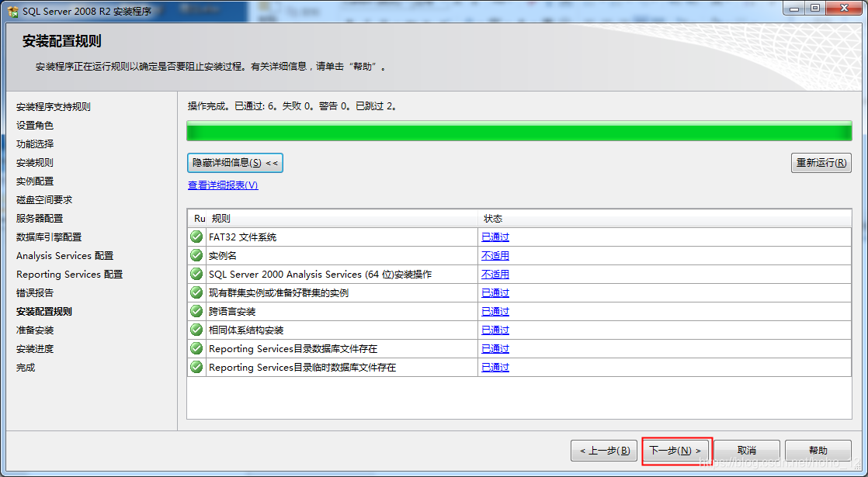This screenshot has width=868, height=477.
Task: Select 安装程序支持规则 step in sidebar
Action: tap(53, 107)
